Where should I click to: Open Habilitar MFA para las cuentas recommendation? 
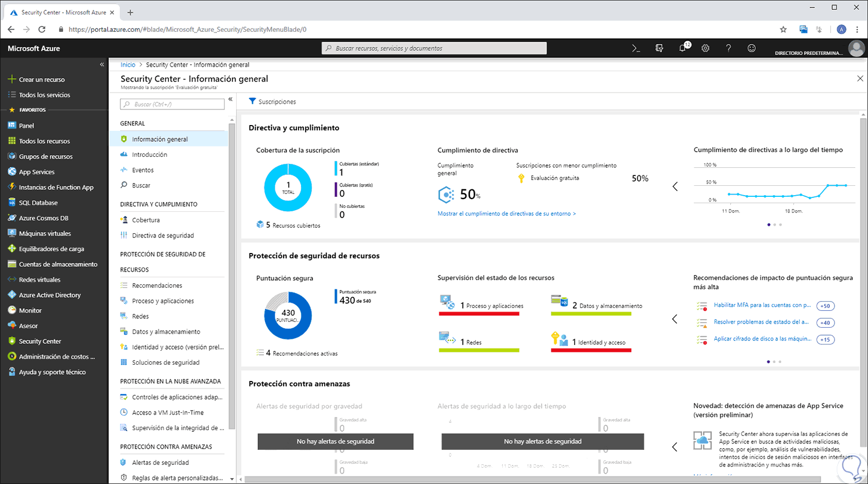762,305
